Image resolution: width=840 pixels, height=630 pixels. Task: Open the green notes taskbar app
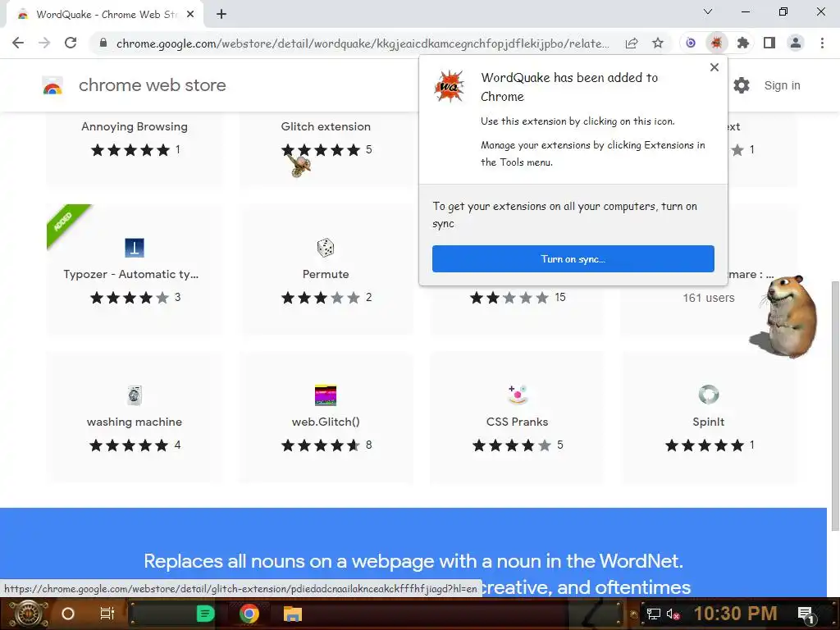pos(205,614)
